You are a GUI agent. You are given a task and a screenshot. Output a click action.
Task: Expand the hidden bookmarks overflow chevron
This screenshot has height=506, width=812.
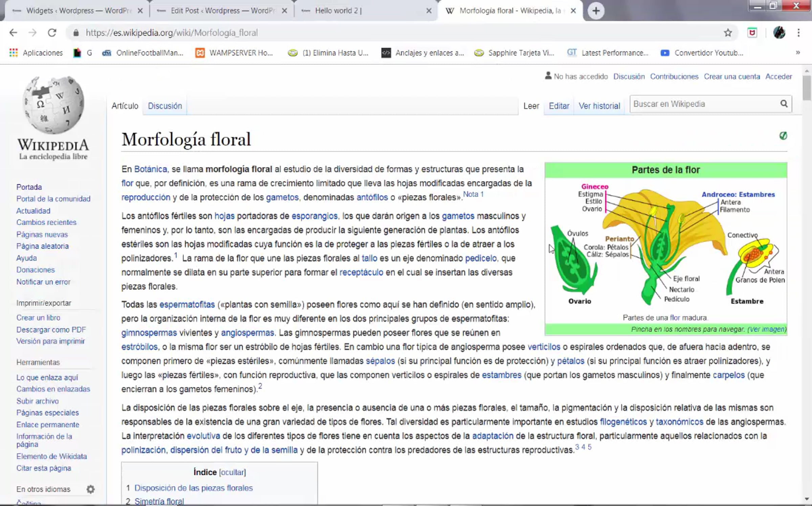(798, 53)
